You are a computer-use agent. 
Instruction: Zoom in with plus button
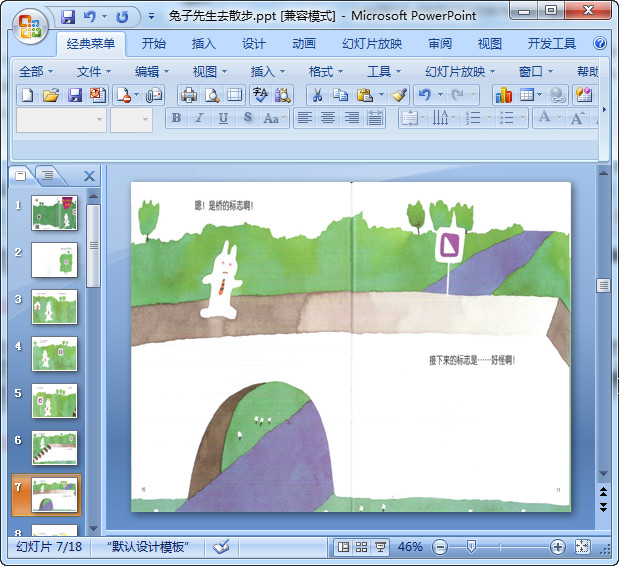(557, 547)
